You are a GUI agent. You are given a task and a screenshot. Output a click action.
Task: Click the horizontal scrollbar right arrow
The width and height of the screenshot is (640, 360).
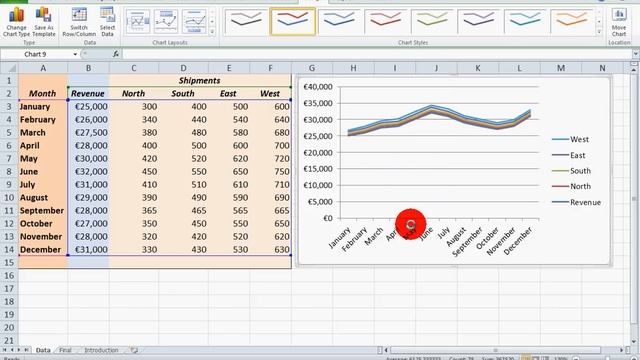pos(622,350)
